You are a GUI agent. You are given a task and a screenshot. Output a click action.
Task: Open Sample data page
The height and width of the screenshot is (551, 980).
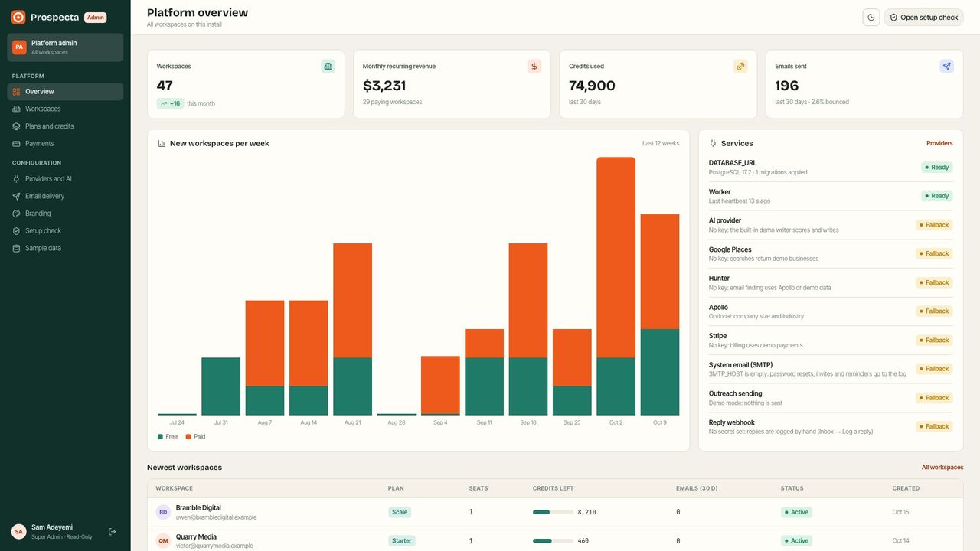point(65,248)
